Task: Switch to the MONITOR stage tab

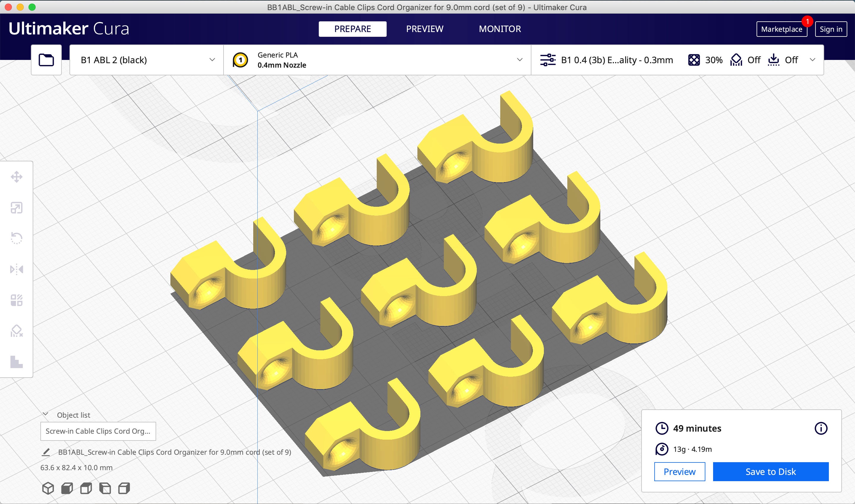Action: [500, 29]
